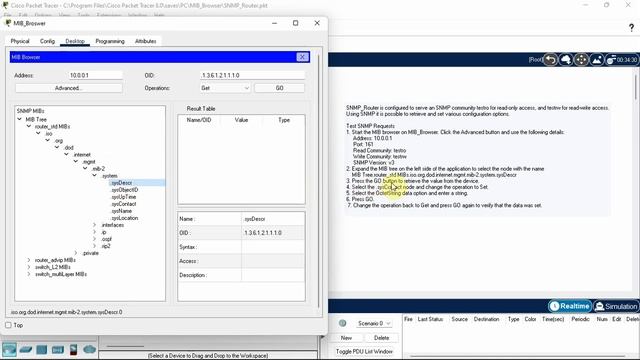Expand the router_advip MIBs node
This screenshot has width=640, height=360.
[x=29, y=260]
